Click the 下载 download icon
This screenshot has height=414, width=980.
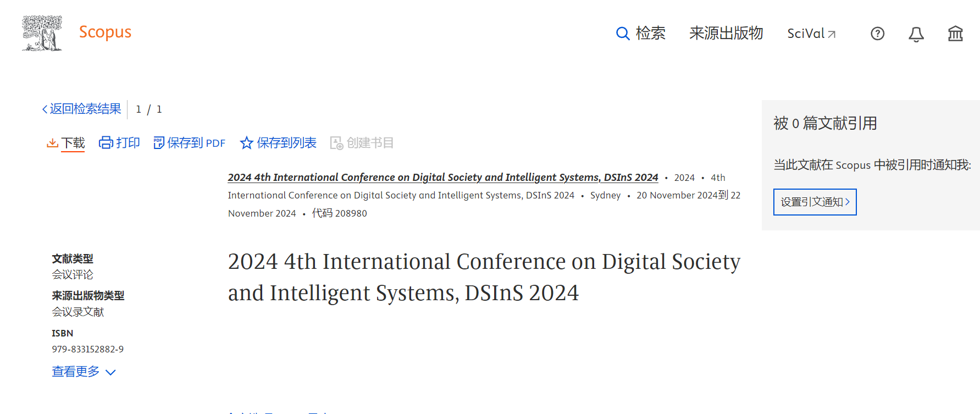(x=52, y=143)
